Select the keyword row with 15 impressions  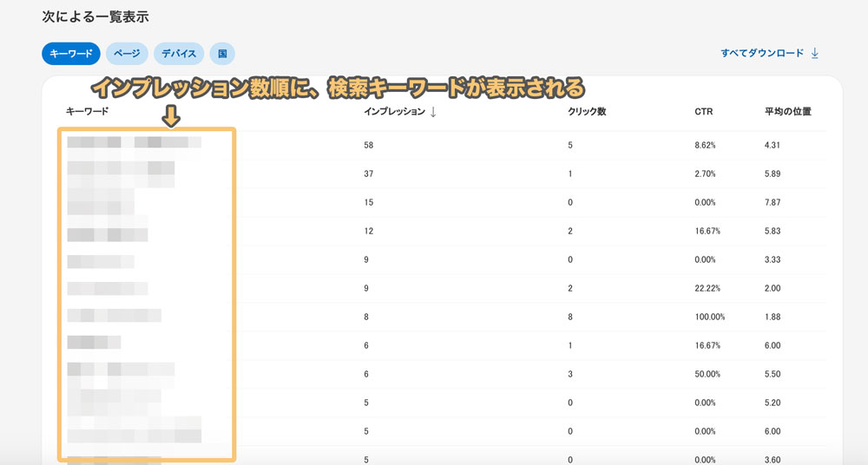click(x=101, y=203)
